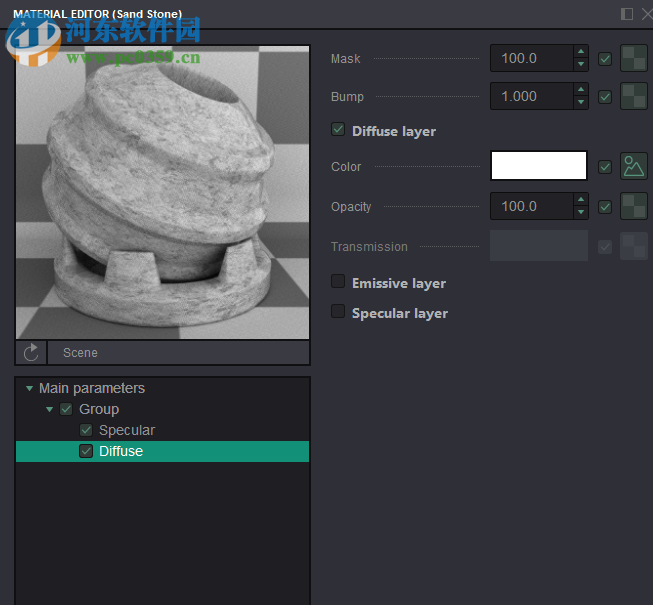Screen dimensions: 653x605
Task: Select the Specular item in the tree
Action: pyautogui.click(x=127, y=430)
